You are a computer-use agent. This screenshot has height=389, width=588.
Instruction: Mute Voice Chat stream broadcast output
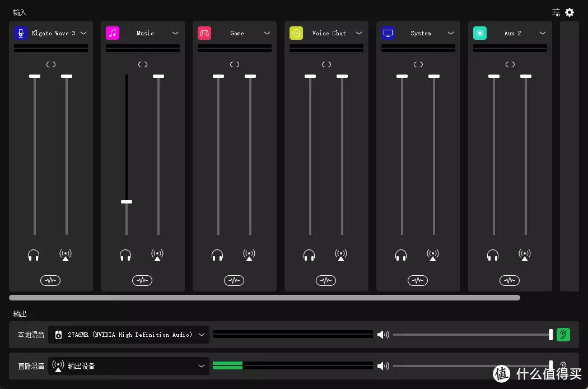coord(341,256)
